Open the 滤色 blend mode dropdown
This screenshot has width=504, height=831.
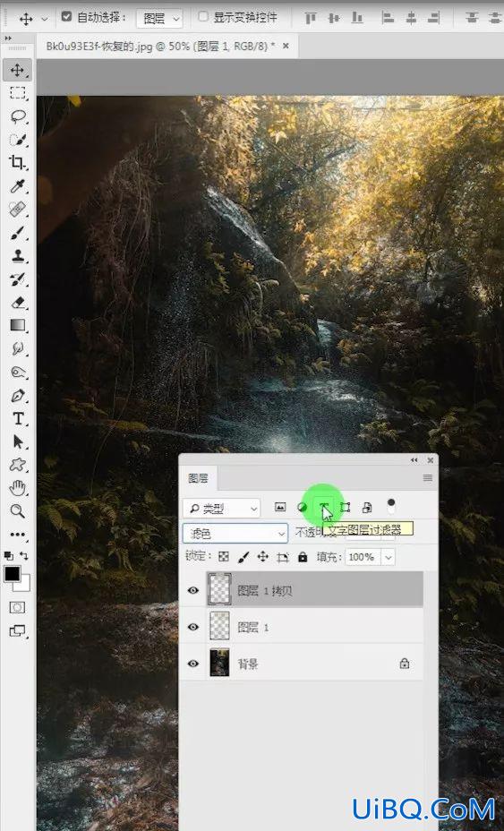(x=235, y=534)
